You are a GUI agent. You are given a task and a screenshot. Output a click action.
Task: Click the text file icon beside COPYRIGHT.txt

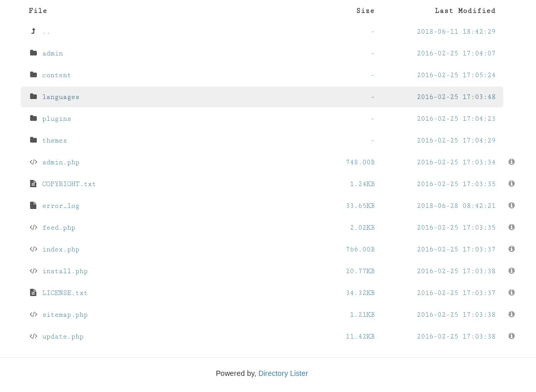pyautogui.click(x=33, y=184)
